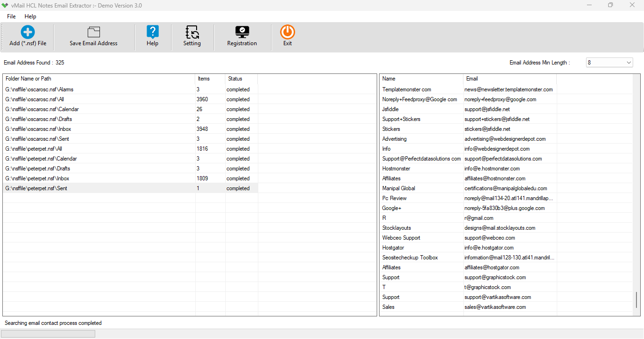Viewport: 644px width, 339px height.
Task: Select the peterpet.nsf\All folder row
Action: tap(131, 149)
